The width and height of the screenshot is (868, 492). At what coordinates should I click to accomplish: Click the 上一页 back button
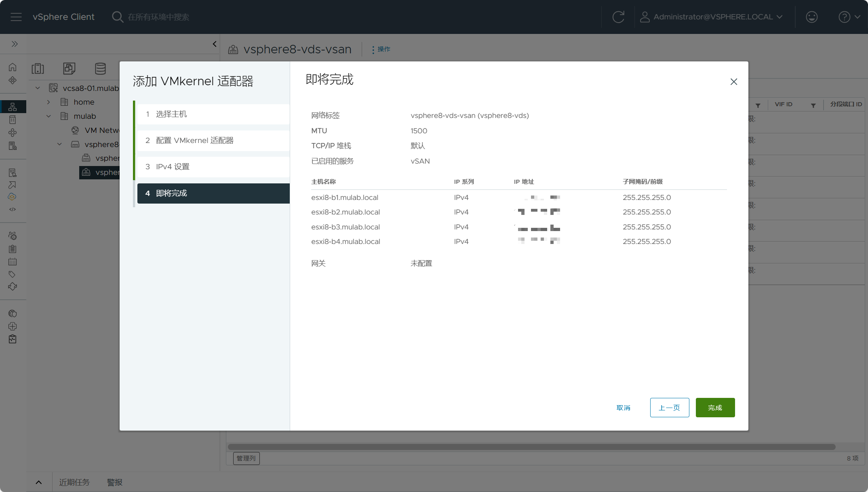pyautogui.click(x=669, y=408)
